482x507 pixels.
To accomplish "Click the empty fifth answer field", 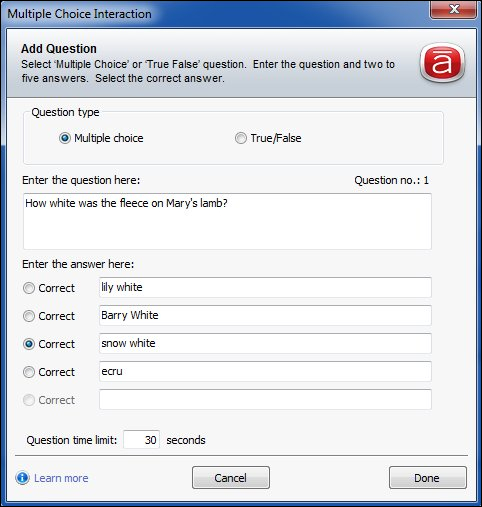I will click(265, 399).
